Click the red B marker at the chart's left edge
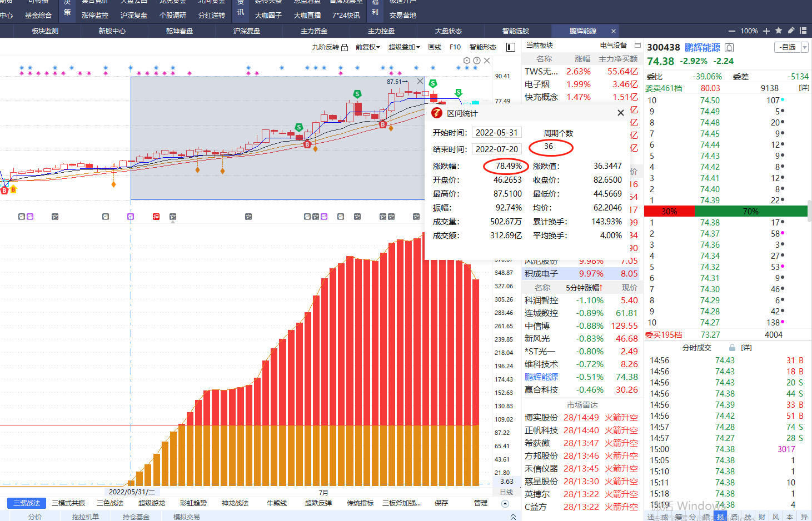The height and width of the screenshot is (521, 812). [x=4, y=191]
